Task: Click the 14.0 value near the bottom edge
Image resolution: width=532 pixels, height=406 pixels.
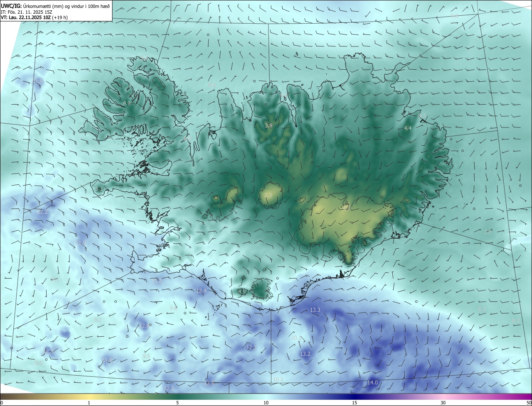Action: 372,382
